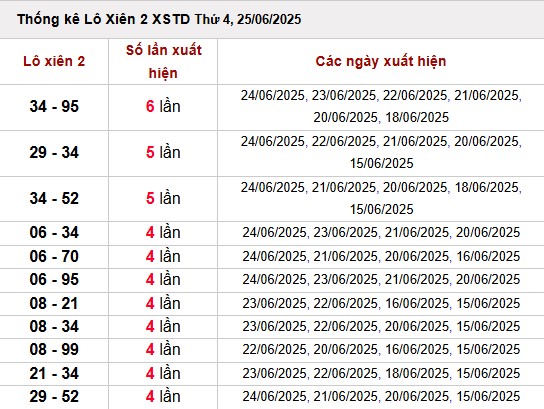The width and height of the screenshot is (544, 409).
Task: Click the pair 08 - 21 cell
Action: [x=54, y=304]
